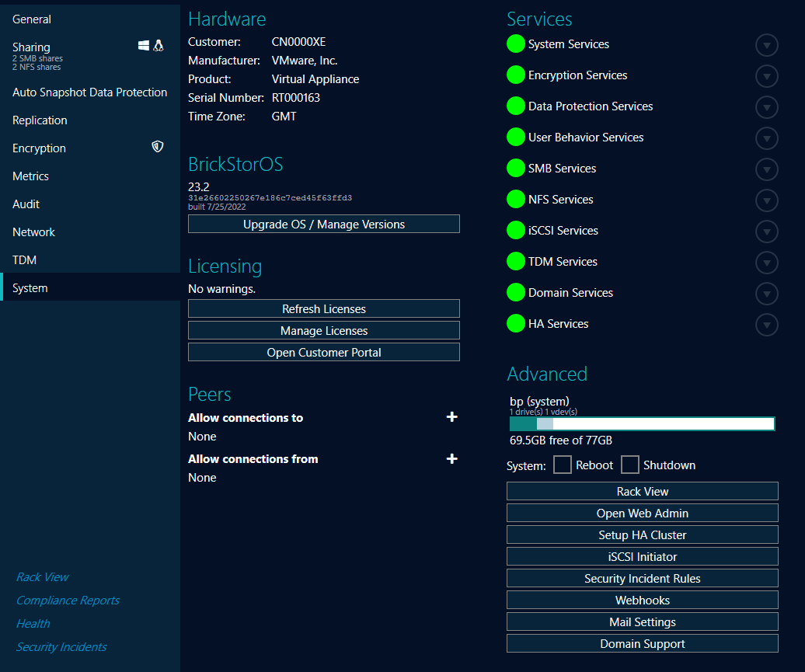805x672 pixels.
Task: Click the green status light for System Services
Action: click(515, 44)
